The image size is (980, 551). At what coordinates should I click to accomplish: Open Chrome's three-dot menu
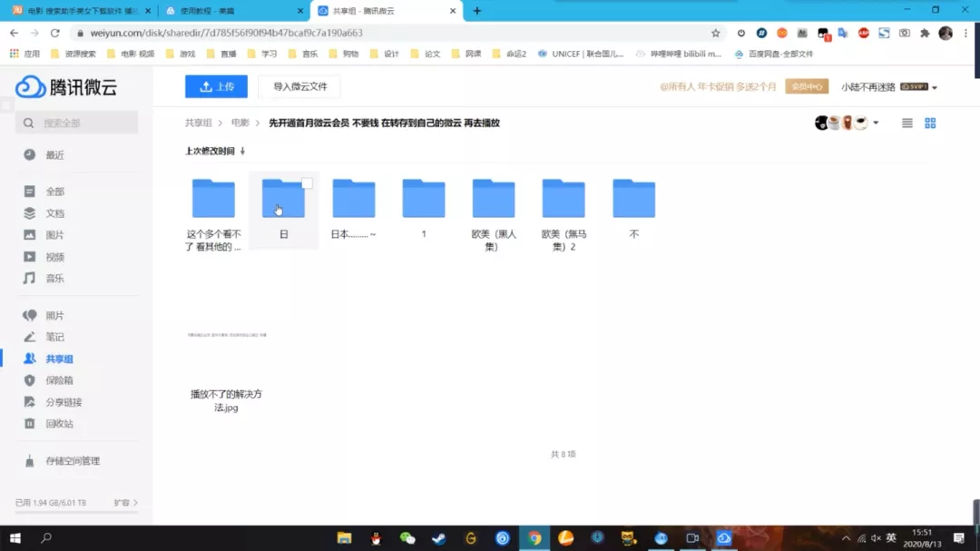coord(965,34)
